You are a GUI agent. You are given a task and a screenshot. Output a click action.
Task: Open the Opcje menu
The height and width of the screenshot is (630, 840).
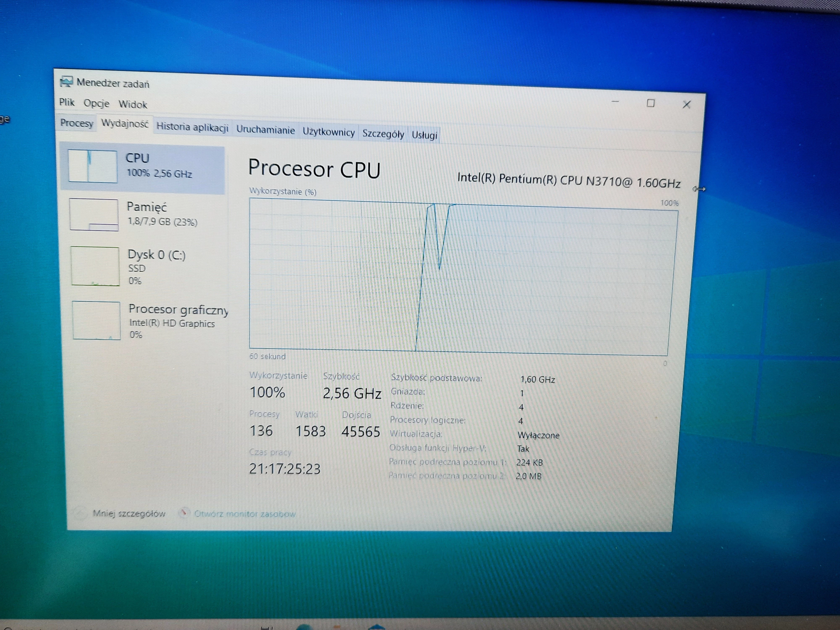click(96, 103)
